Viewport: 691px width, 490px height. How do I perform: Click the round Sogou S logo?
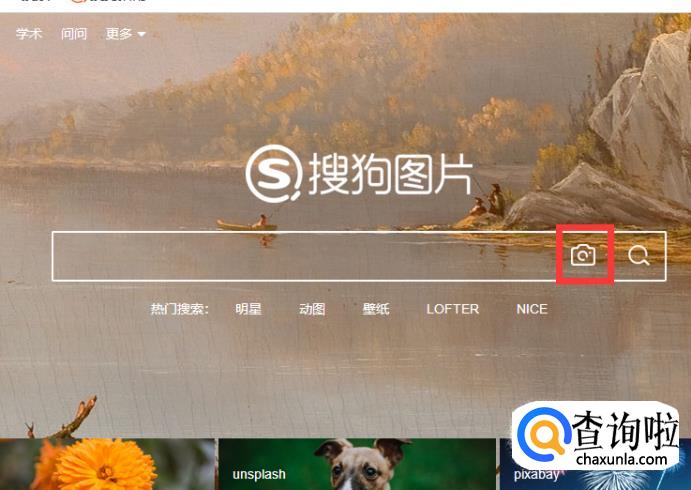point(274,173)
